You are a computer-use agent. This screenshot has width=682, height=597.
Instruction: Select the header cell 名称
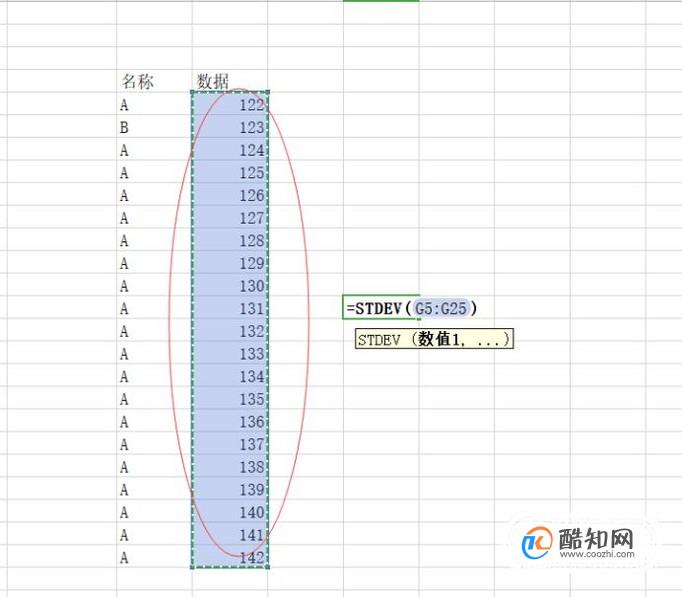click(154, 81)
